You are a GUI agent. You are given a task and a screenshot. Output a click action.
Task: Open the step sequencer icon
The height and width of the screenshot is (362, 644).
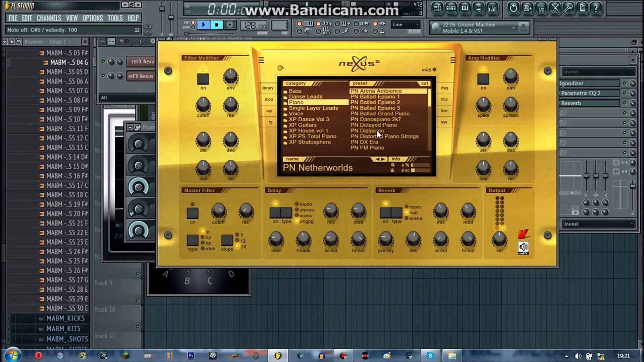pyautogui.click(x=451, y=8)
